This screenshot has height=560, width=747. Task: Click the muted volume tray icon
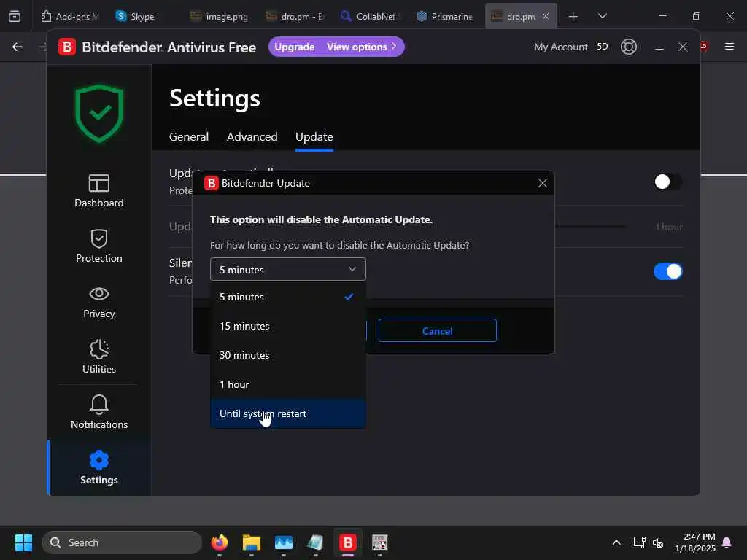658,542
